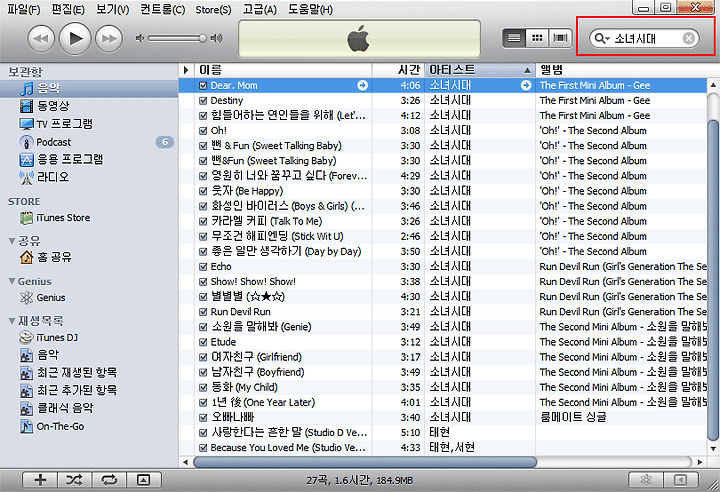Open the 음악 smart playlist under 재생목록

click(x=89, y=355)
